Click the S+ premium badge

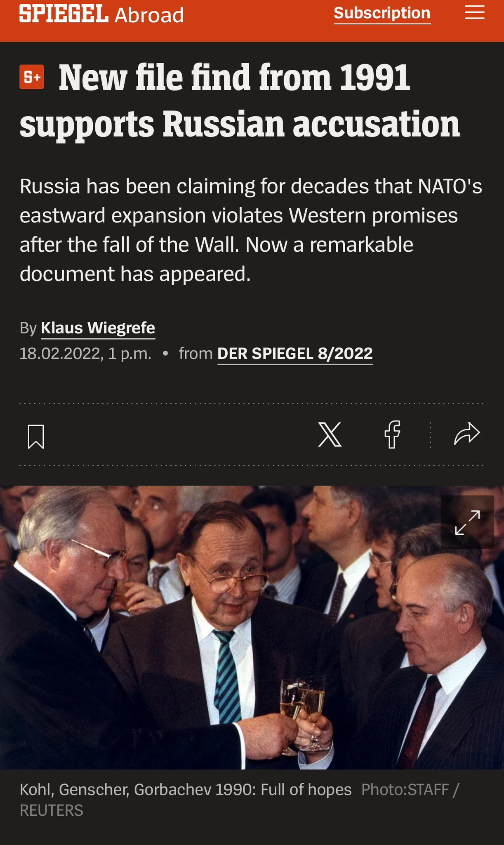(x=32, y=77)
